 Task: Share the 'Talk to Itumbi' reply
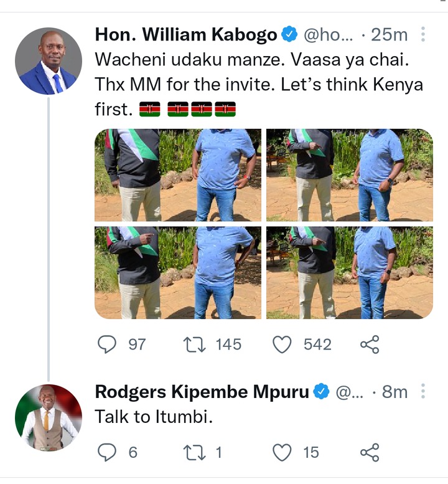(x=370, y=453)
